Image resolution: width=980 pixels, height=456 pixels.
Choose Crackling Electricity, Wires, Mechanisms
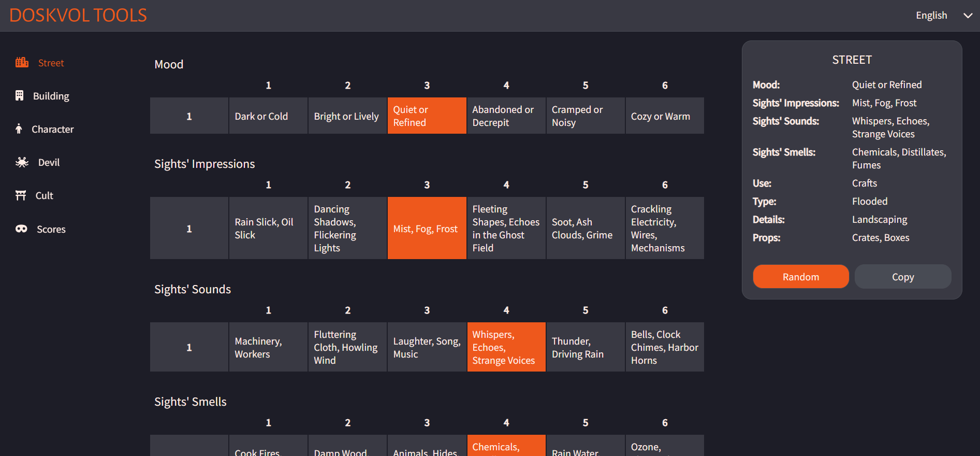(665, 228)
